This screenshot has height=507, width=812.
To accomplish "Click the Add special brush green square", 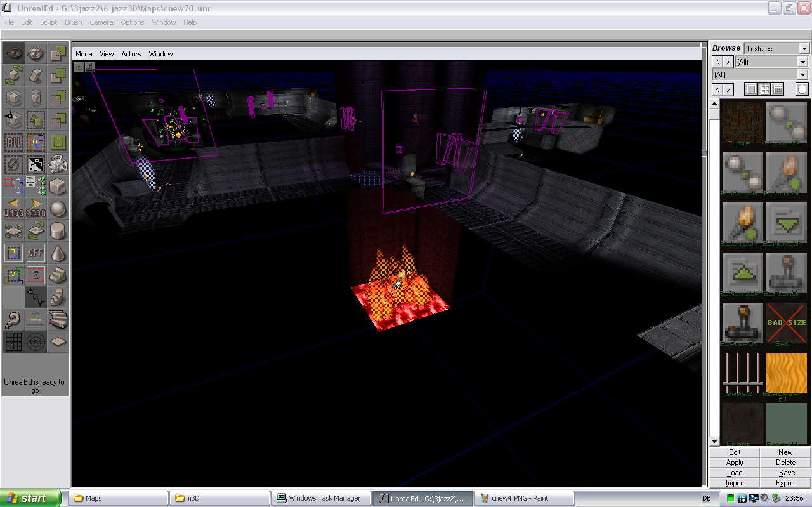I will point(58,142).
